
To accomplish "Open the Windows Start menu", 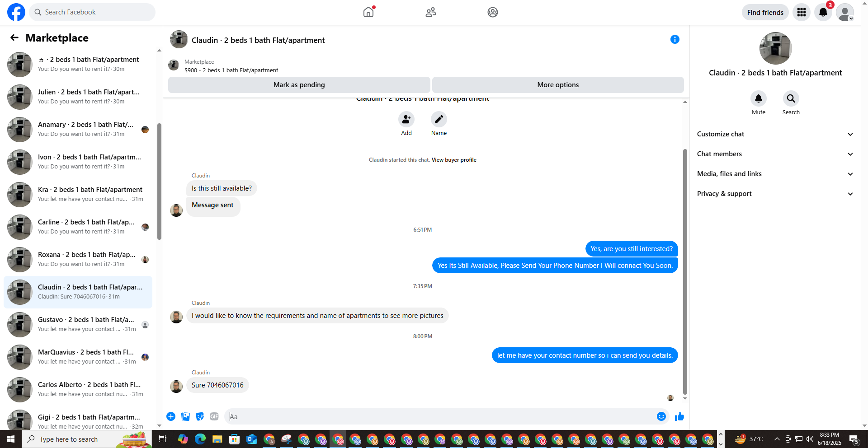I will (11, 439).
